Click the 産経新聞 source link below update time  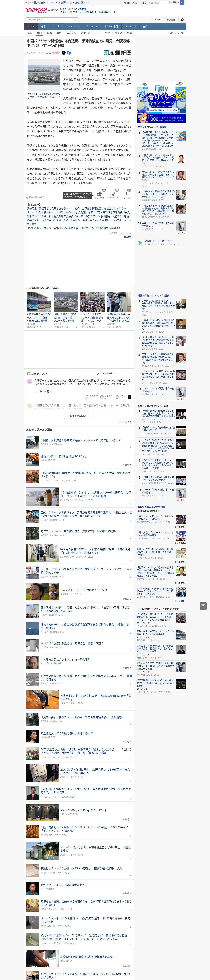pyautogui.click(x=127, y=237)
